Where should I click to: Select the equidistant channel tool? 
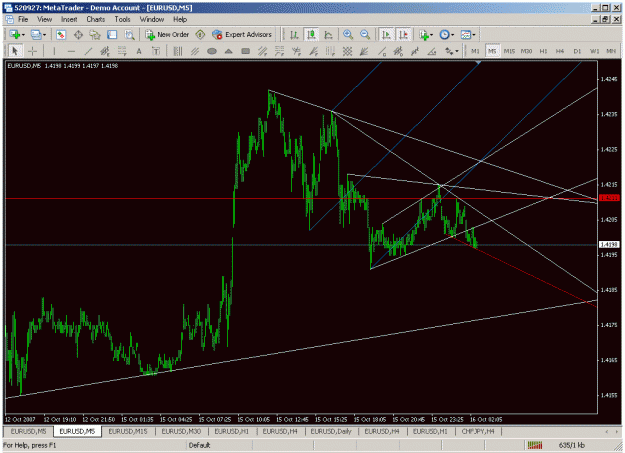105,51
